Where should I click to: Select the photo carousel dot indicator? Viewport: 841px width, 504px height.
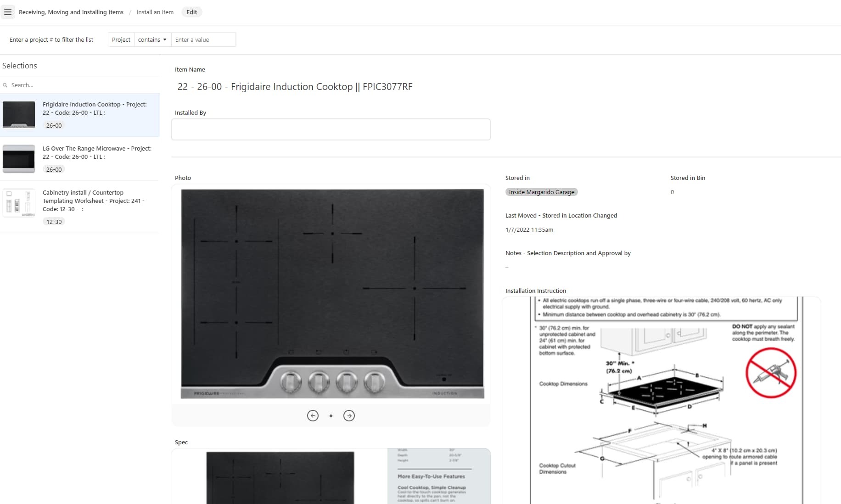pos(331,416)
